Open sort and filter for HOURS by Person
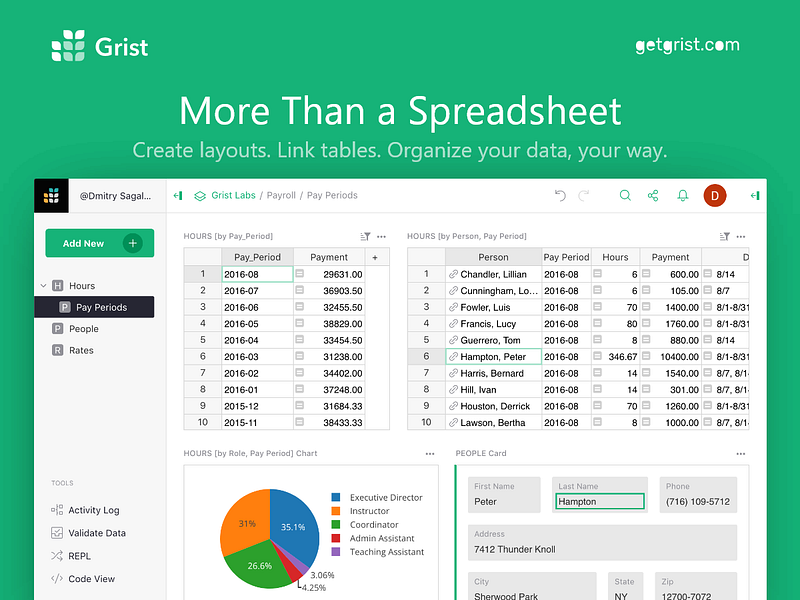Screen dimensions: 800x600 (724, 236)
